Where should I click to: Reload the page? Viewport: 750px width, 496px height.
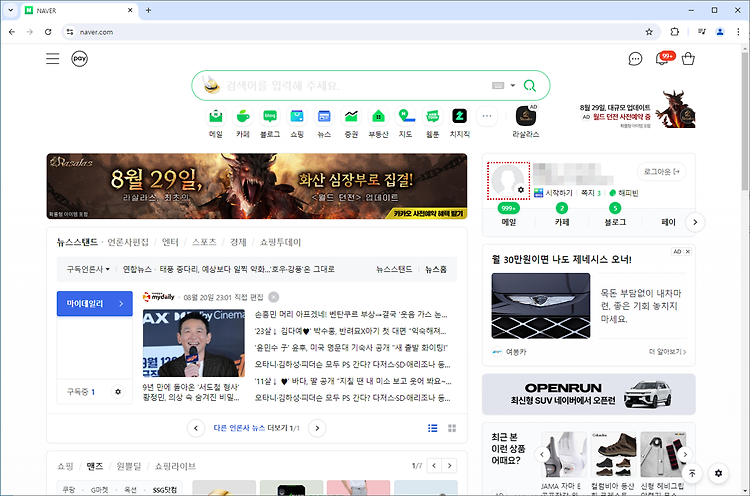[x=48, y=32]
